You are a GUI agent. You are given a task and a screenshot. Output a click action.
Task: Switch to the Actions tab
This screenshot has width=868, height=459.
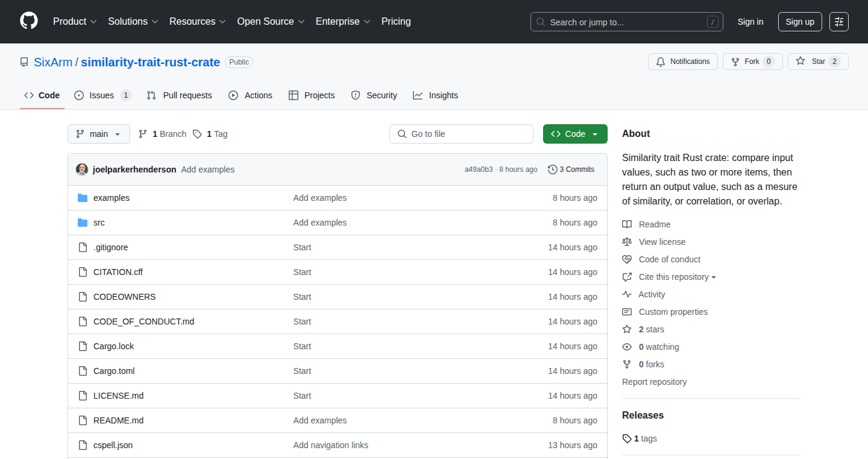[x=251, y=95]
